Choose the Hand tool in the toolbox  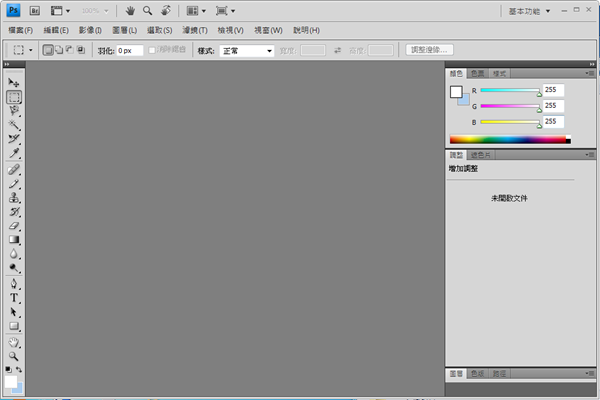pyautogui.click(x=14, y=341)
